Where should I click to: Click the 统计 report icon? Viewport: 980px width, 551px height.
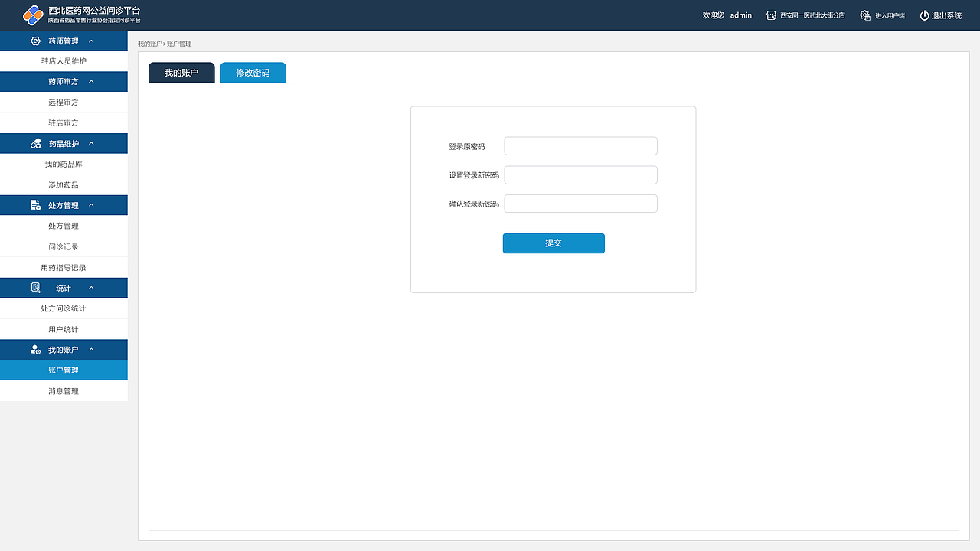(x=35, y=288)
